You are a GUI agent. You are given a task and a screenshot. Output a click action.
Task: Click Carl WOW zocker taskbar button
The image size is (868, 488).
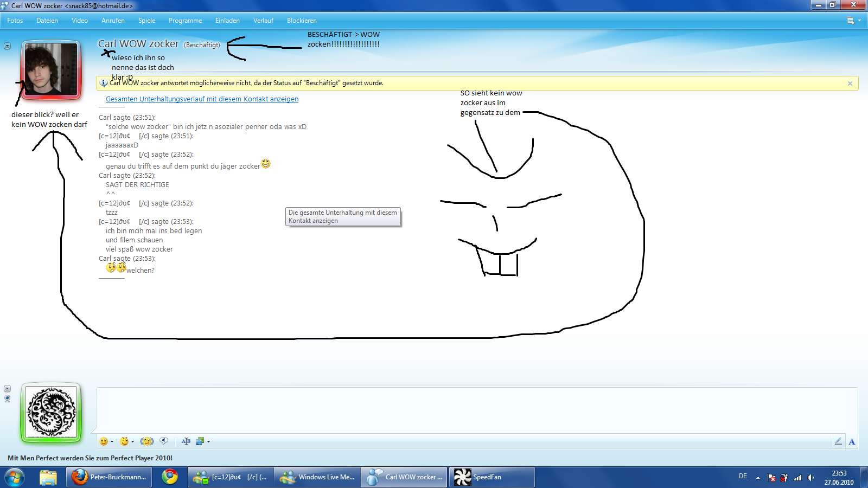pos(405,477)
